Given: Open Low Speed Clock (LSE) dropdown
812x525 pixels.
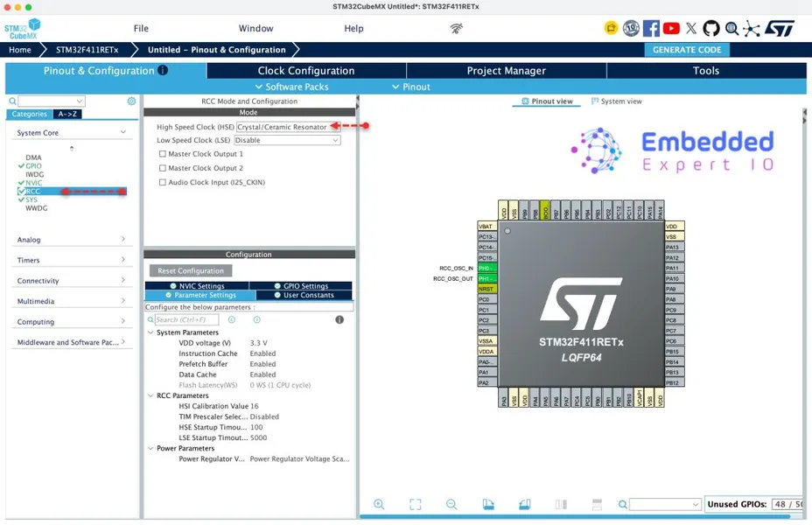Looking at the screenshot, I should (287, 140).
